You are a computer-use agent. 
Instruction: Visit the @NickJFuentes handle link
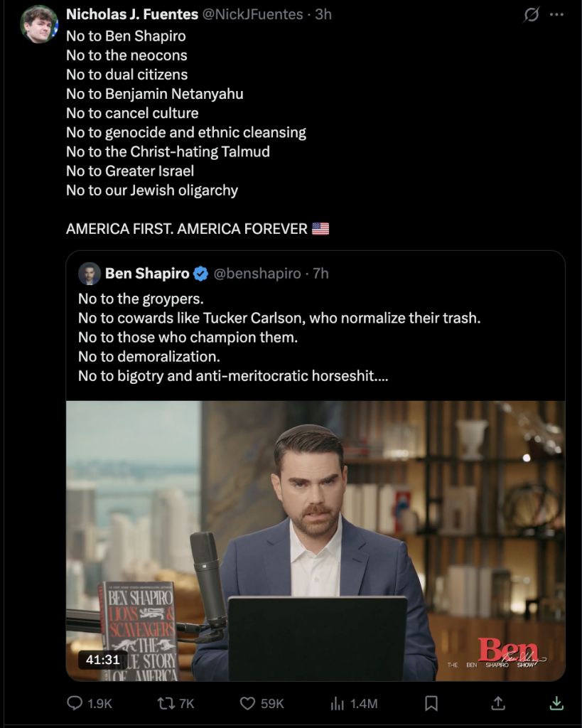click(x=253, y=14)
